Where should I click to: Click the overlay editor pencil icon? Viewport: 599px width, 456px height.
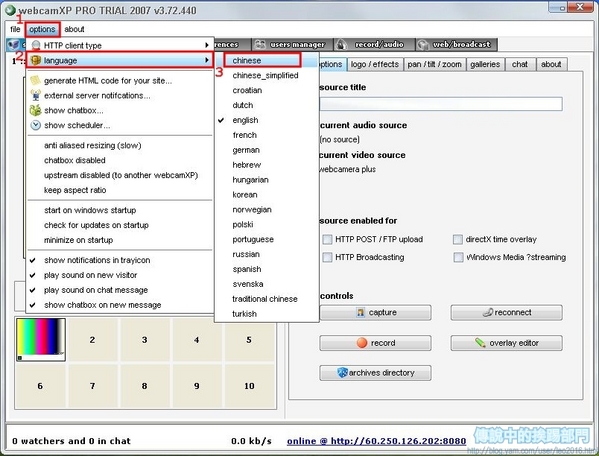coord(480,343)
